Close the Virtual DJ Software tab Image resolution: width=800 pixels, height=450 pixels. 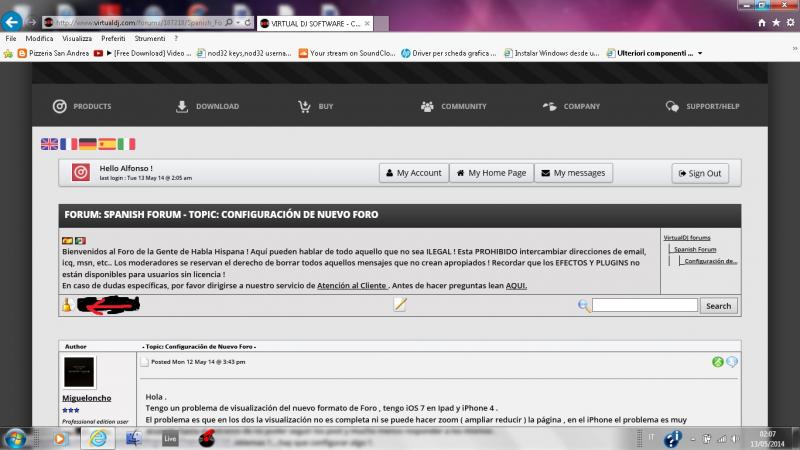[367, 23]
